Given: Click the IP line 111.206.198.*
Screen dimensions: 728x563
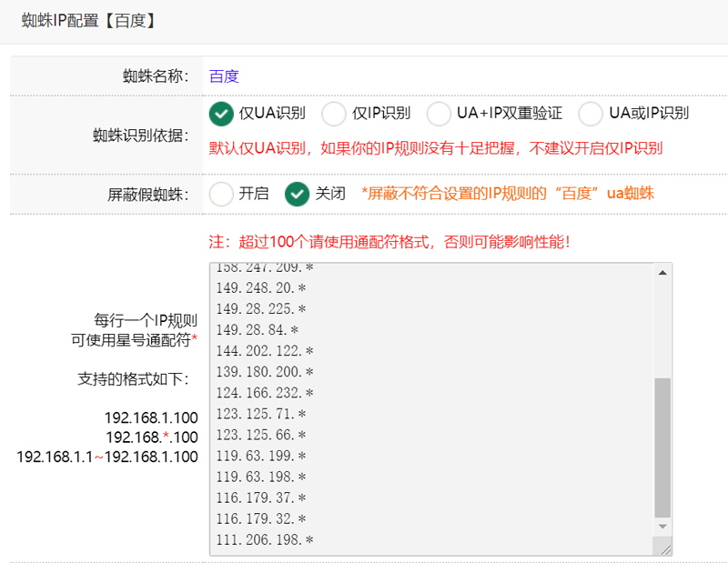Looking at the screenshot, I should point(265,539).
